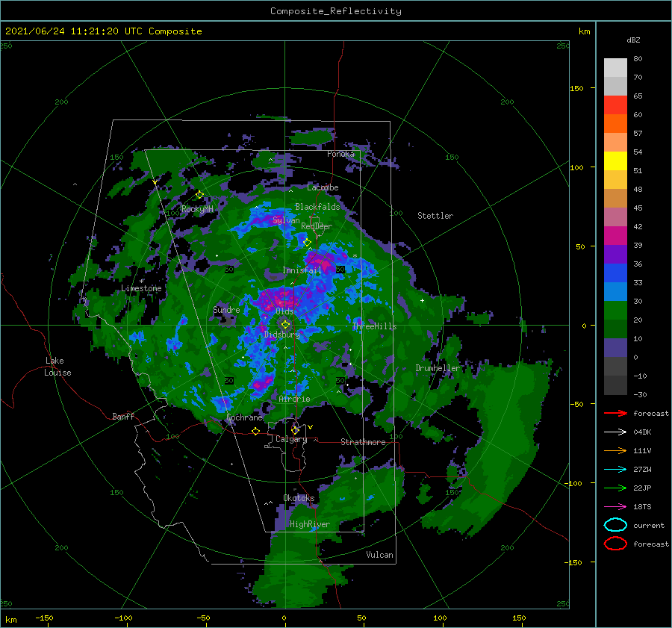Click the Strathmore label
Viewport: 672px width, 628px height.
pos(363,442)
